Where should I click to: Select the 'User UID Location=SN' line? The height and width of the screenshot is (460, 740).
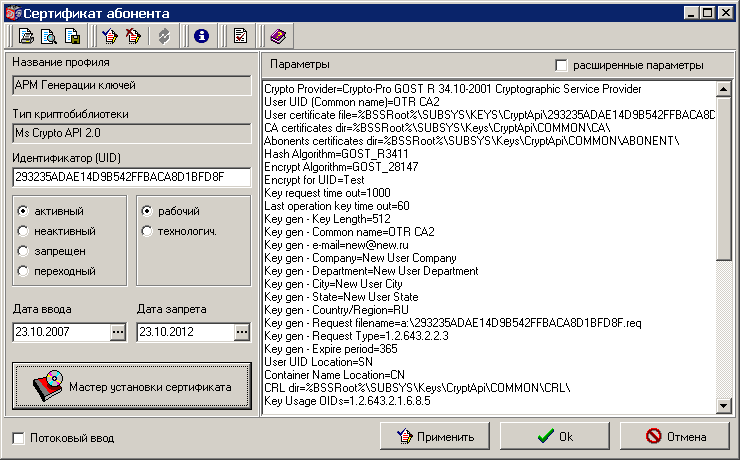click(x=318, y=362)
